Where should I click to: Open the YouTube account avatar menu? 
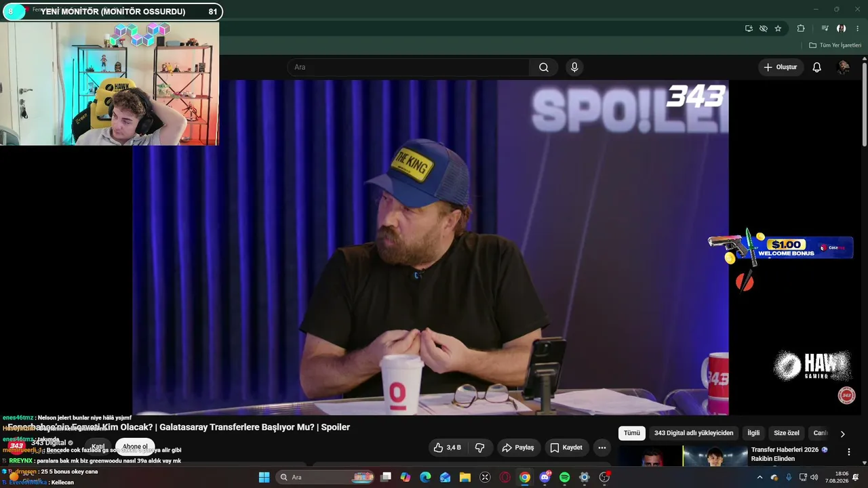coord(843,67)
